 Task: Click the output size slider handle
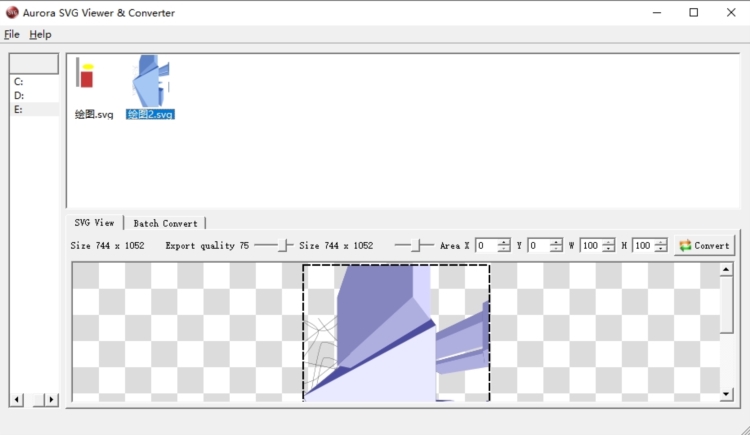click(419, 245)
